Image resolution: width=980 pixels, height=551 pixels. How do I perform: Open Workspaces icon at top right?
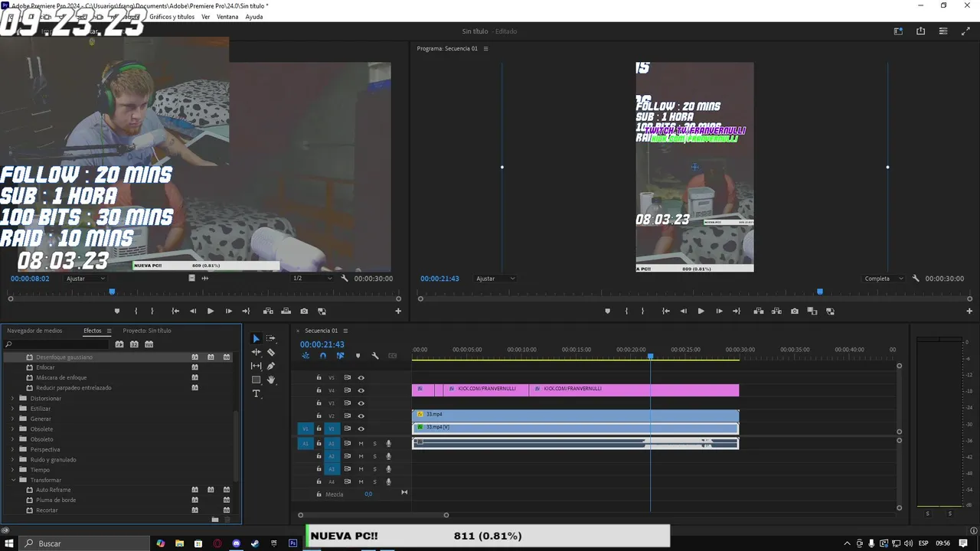click(x=898, y=31)
